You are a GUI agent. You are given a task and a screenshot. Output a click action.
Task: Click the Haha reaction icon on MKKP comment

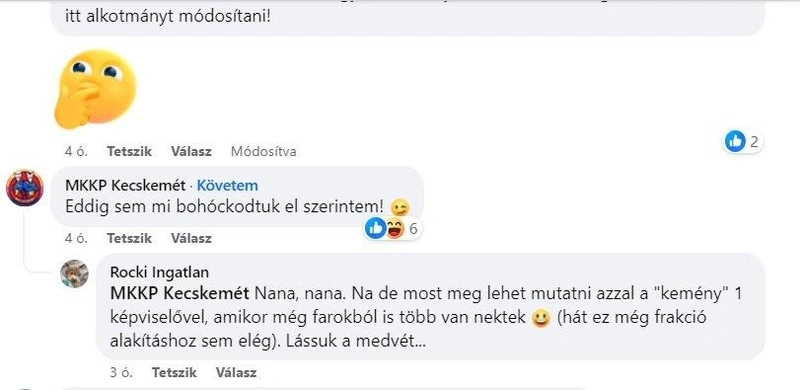394,228
